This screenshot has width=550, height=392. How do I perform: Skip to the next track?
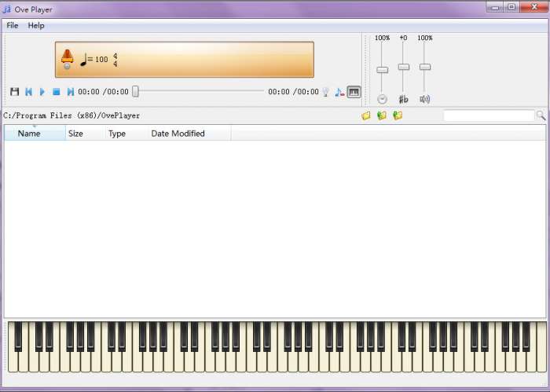[x=71, y=92]
